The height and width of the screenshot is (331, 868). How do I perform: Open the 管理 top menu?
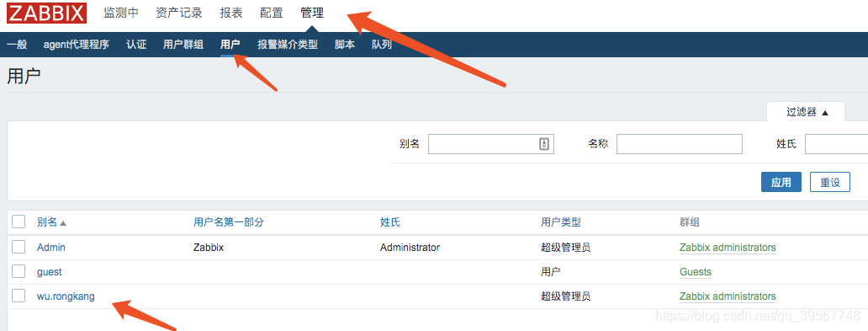click(312, 13)
